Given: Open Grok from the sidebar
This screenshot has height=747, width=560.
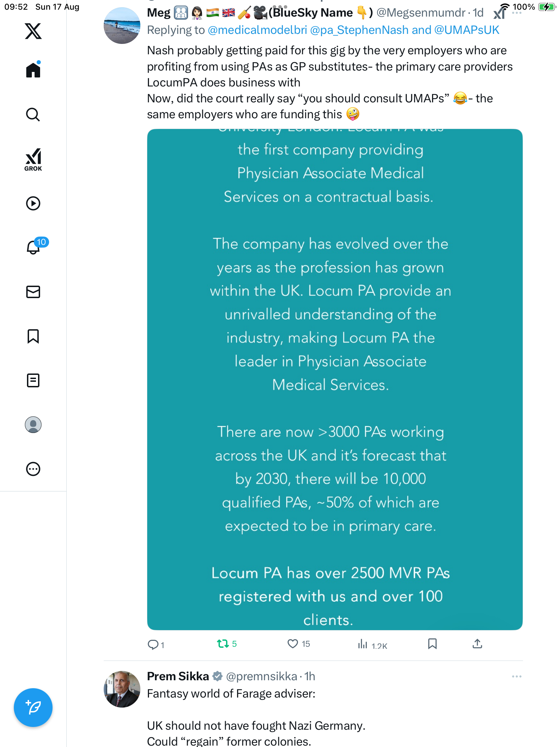Looking at the screenshot, I should tap(33, 159).
